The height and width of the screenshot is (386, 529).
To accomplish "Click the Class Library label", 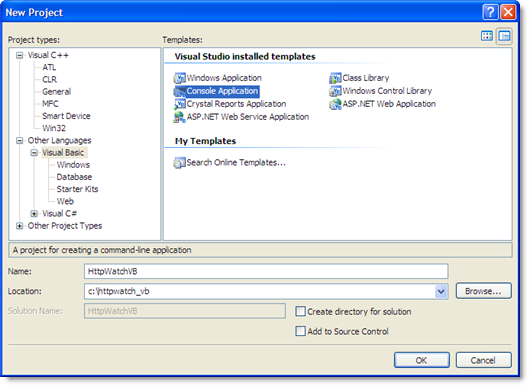I will point(366,78).
